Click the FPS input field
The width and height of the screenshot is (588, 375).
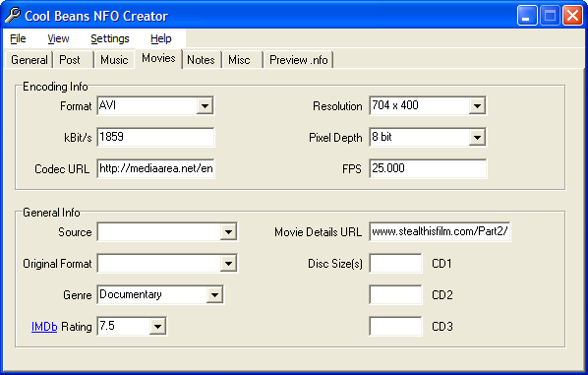pos(428,168)
